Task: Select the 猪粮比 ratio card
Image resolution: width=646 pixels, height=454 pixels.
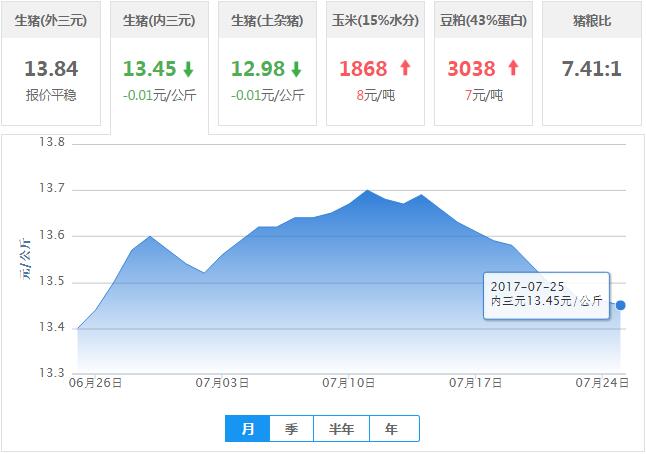Action: [x=592, y=63]
